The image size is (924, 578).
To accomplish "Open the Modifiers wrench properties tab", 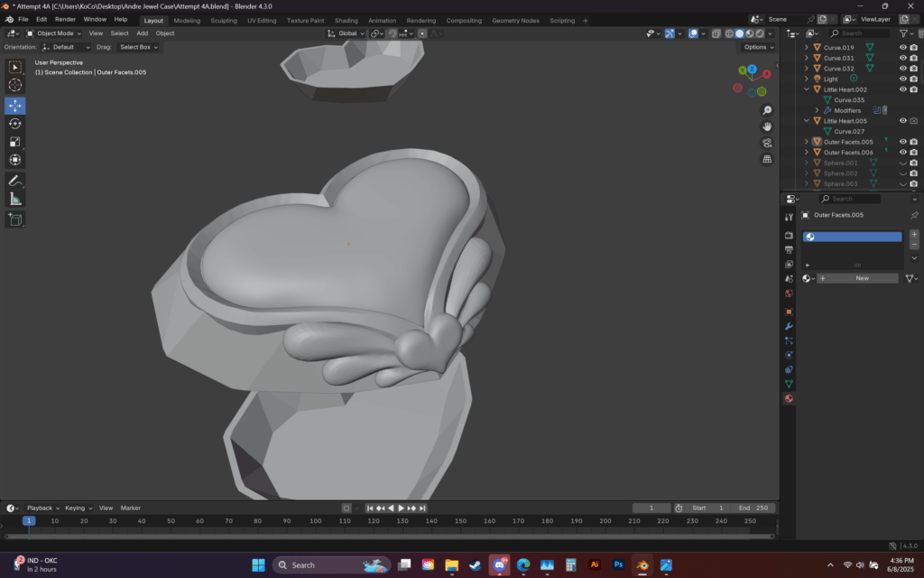I will [x=789, y=326].
